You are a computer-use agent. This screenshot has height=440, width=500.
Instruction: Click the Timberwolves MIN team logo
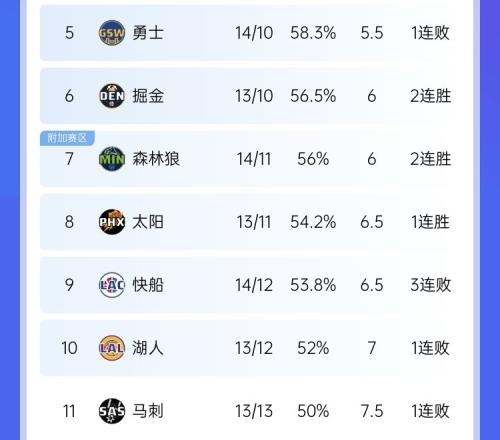112,159
